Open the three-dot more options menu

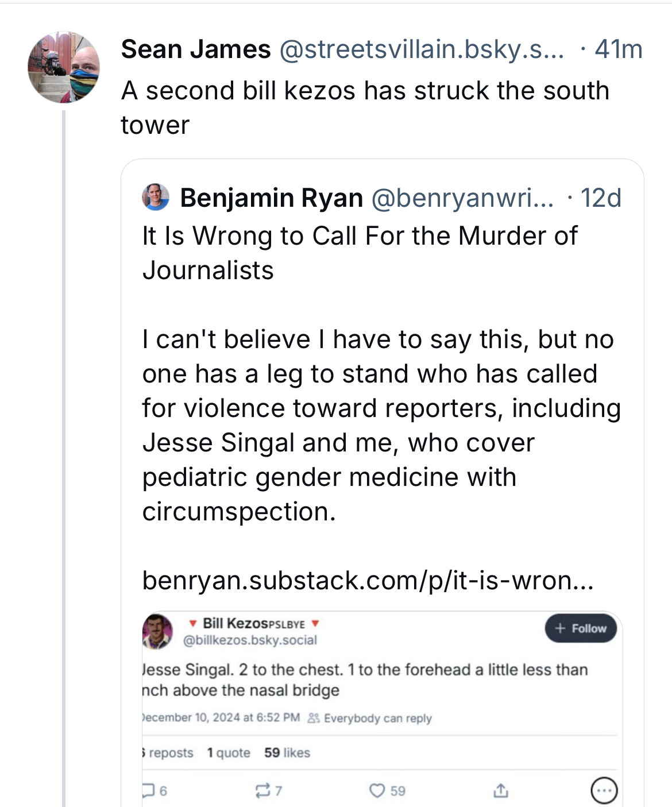[x=604, y=791]
